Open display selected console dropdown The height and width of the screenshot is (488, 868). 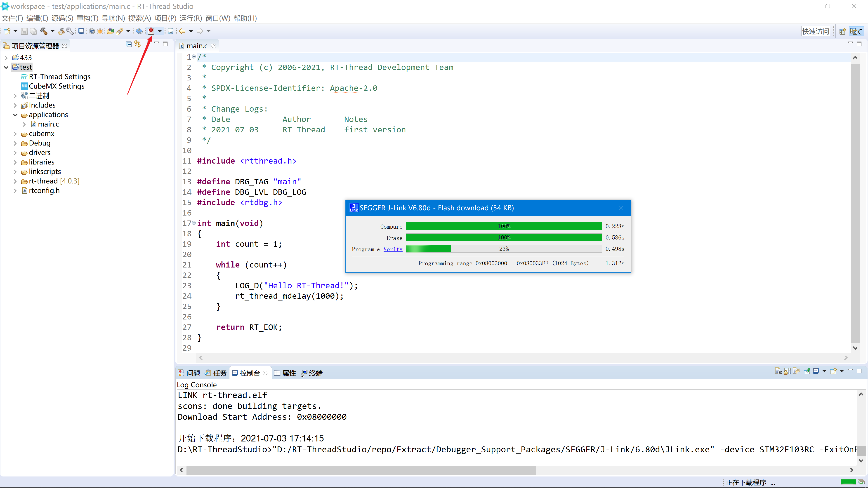[824, 371]
